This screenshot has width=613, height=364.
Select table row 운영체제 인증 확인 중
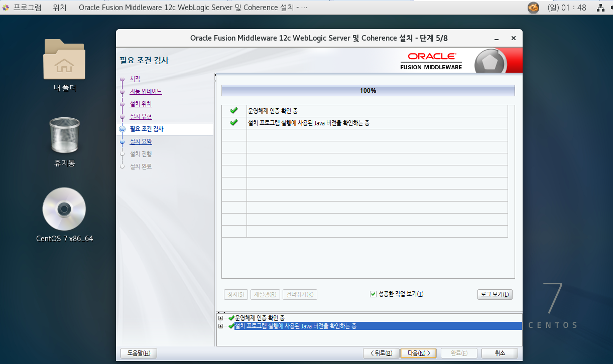pyautogui.click(x=364, y=111)
